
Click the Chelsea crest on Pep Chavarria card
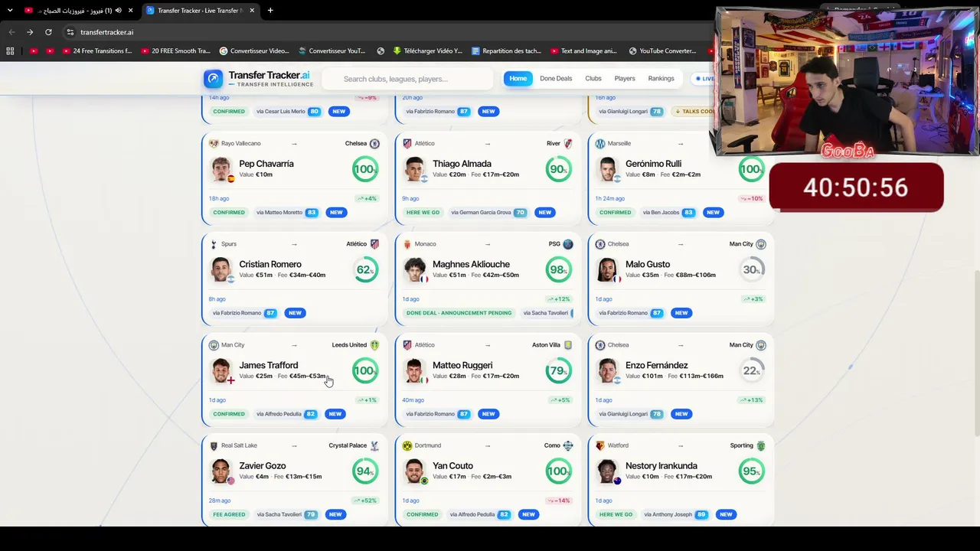374,144
